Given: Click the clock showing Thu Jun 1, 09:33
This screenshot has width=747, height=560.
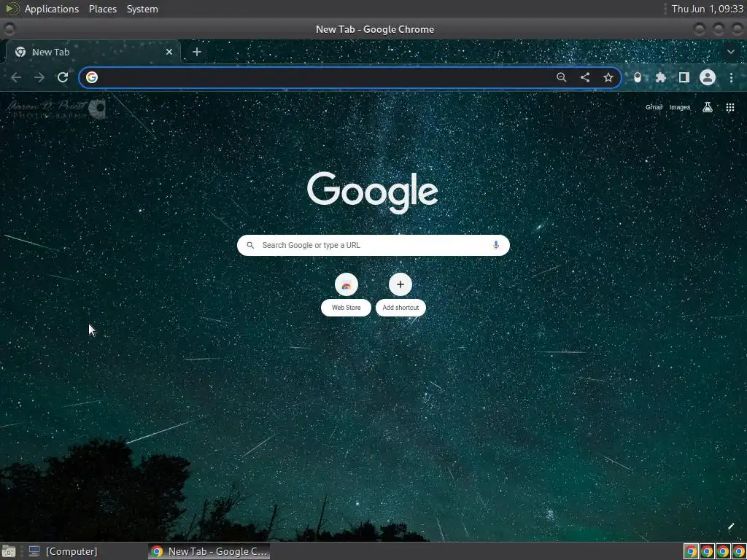Looking at the screenshot, I should pyautogui.click(x=708, y=9).
